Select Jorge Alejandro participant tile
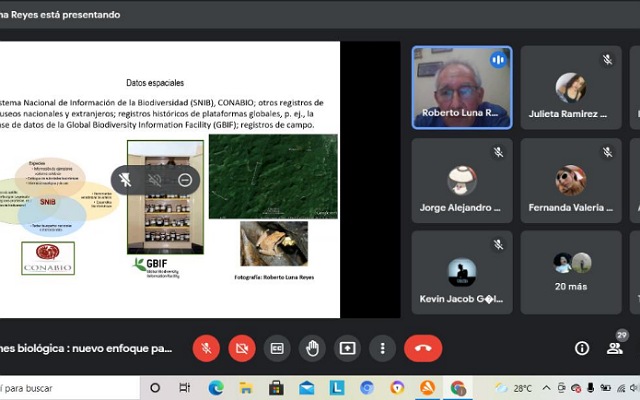Viewport: 640px width, 400px height. [x=462, y=180]
